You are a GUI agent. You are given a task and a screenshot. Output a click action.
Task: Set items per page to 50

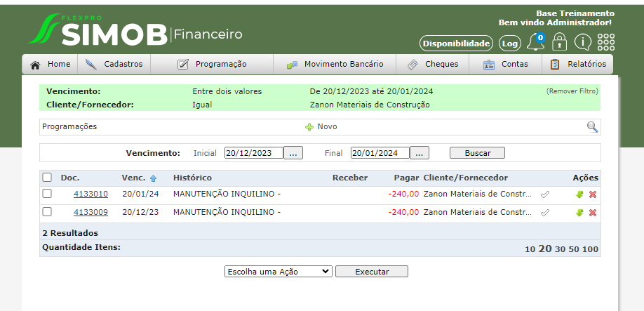(x=574, y=249)
